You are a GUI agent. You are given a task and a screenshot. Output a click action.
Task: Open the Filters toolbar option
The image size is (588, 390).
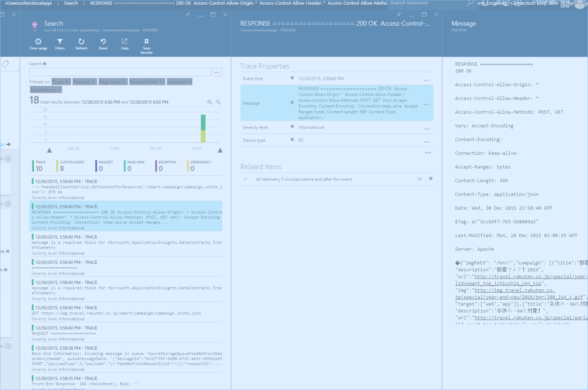pyautogui.click(x=60, y=44)
